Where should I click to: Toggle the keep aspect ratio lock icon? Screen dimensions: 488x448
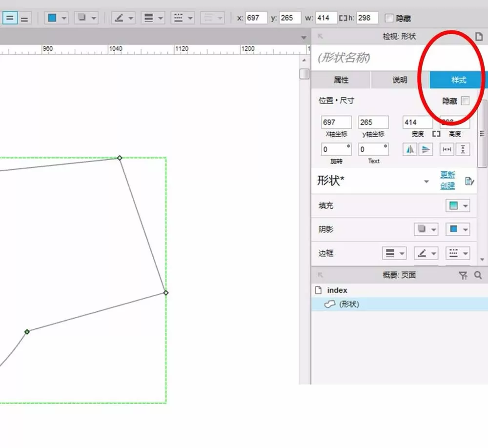[436, 134]
